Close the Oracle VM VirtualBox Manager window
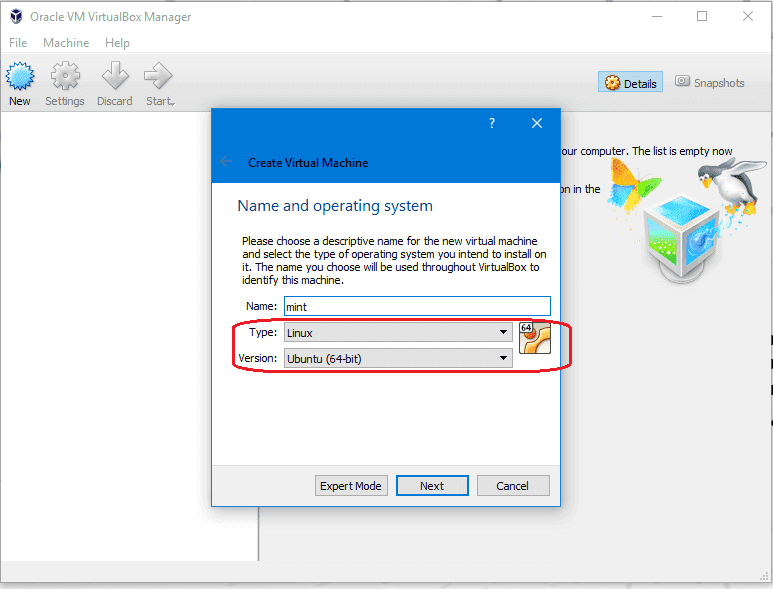 pos(748,16)
